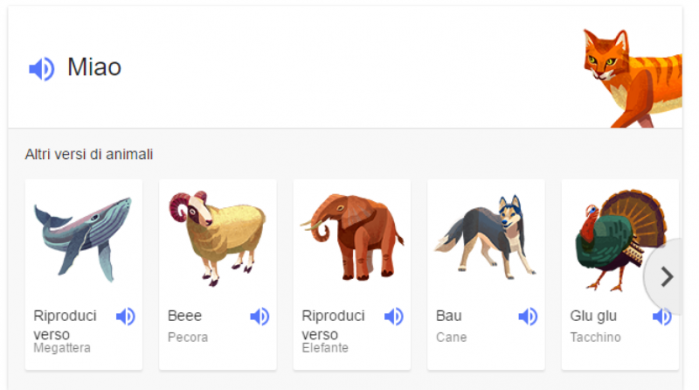Click the Pecora label
This screenshot has width=699, height=390.
click(x=188, y=337)
